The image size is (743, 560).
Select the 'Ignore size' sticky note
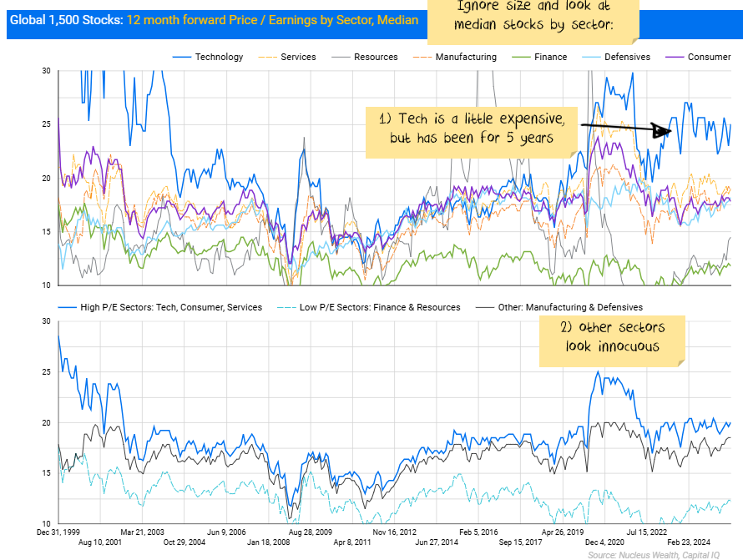534,17
